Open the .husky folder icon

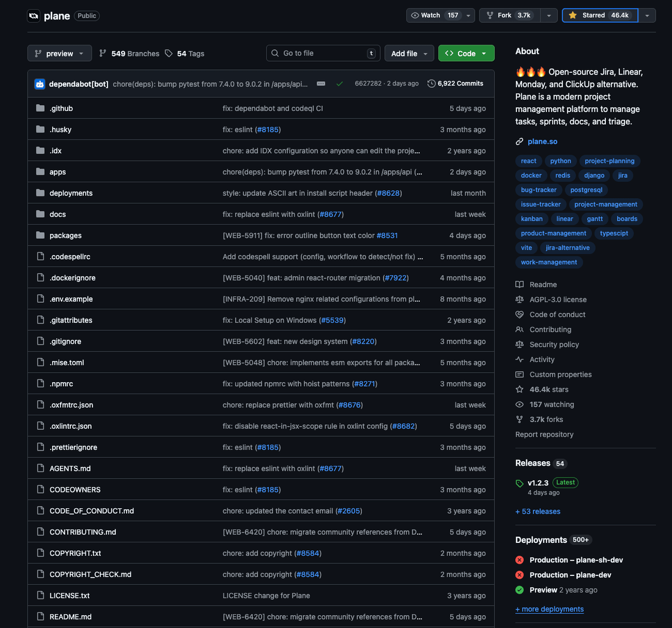point(40,129)
